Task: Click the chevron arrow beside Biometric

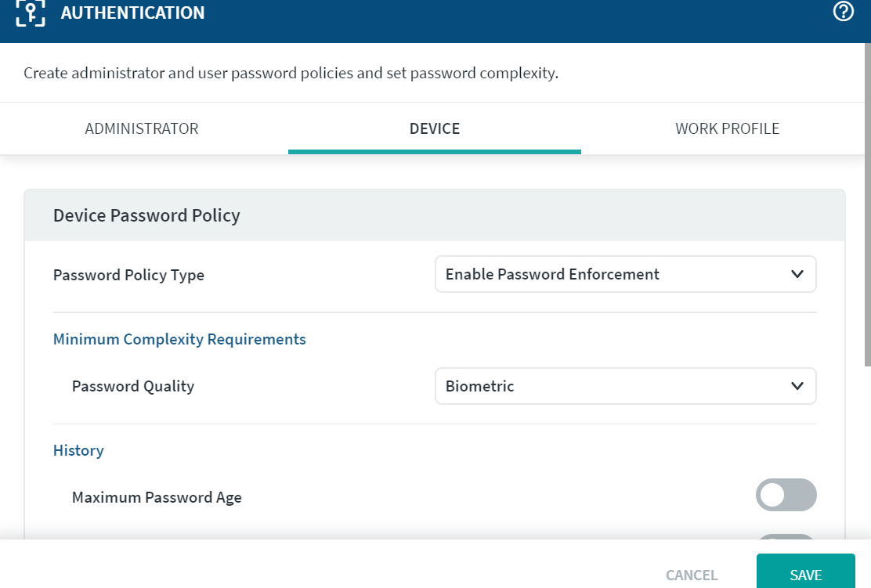Action: pos(797,386)
